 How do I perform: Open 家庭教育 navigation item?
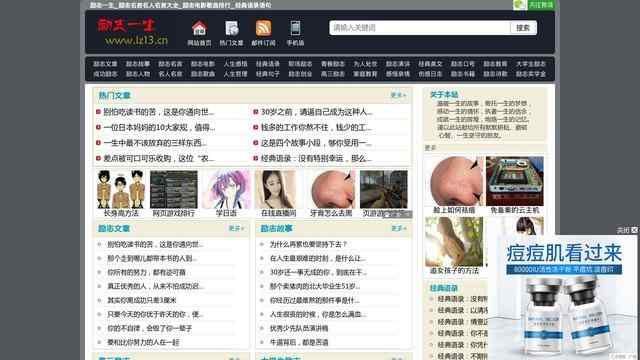point(365,74)
